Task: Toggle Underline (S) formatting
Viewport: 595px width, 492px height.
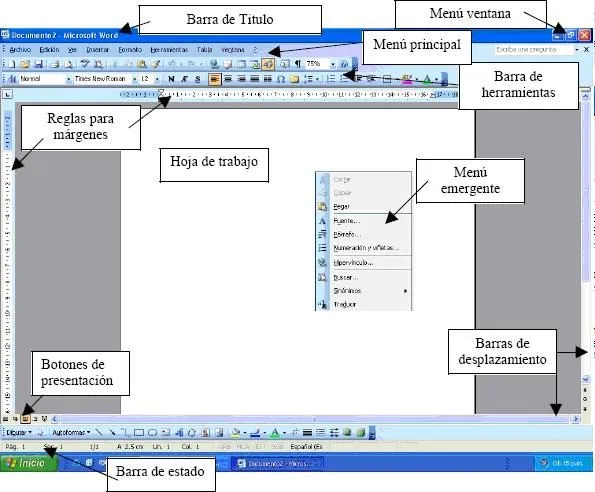Action: point(198,79)
